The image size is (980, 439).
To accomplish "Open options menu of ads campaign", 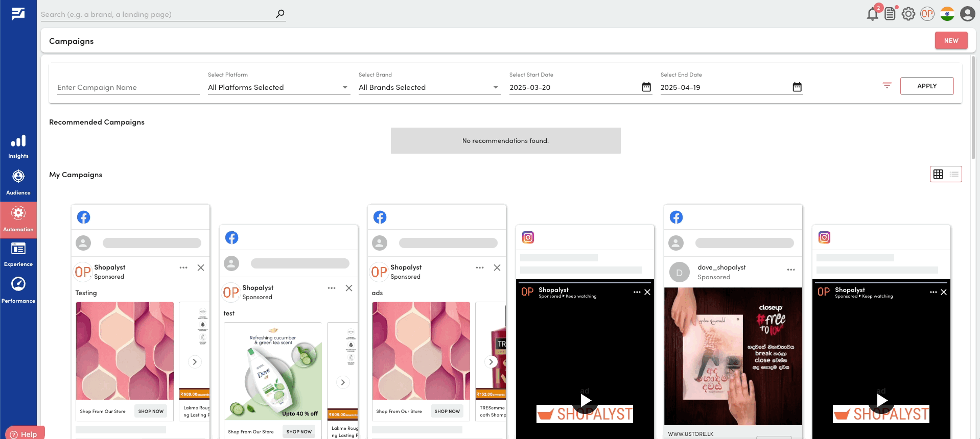I will click(480, 267).
